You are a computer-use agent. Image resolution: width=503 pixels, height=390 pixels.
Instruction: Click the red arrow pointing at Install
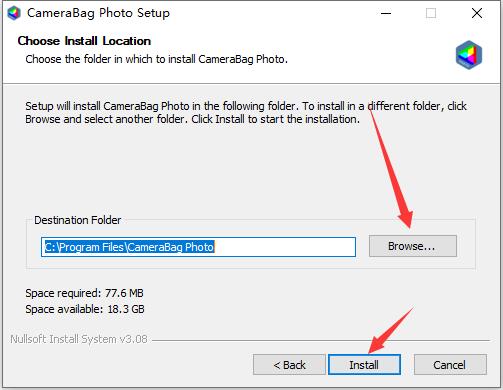(x=391, y=331)
